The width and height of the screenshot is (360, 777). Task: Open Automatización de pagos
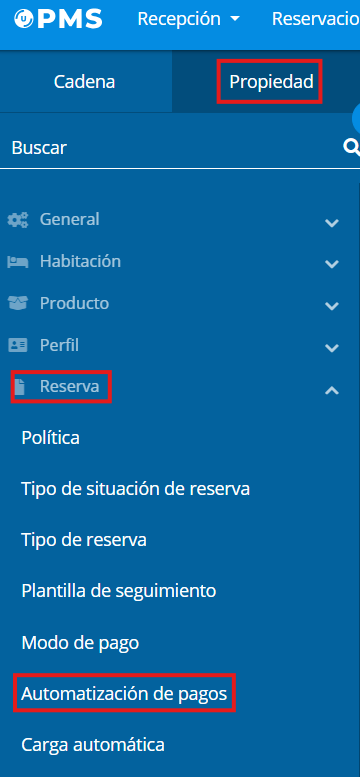(x=124, y=694)
